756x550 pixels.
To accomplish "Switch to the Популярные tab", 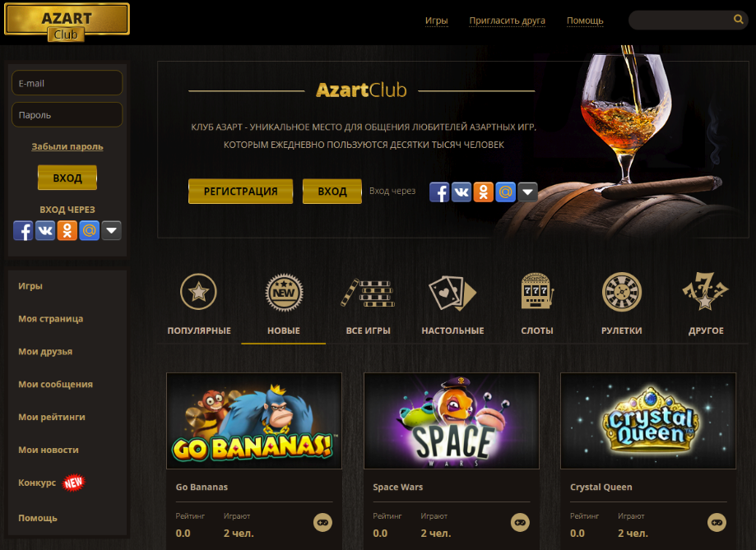I will [x=199, y=303].
